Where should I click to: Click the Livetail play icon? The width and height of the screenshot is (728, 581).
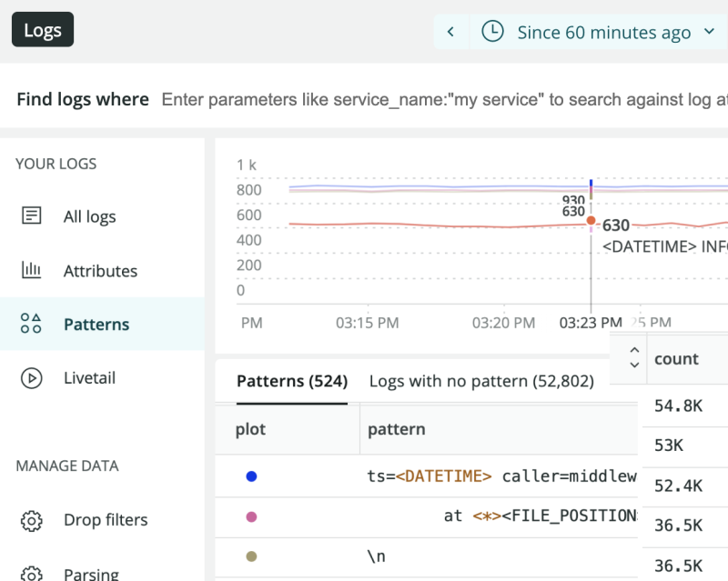(32, 377)
